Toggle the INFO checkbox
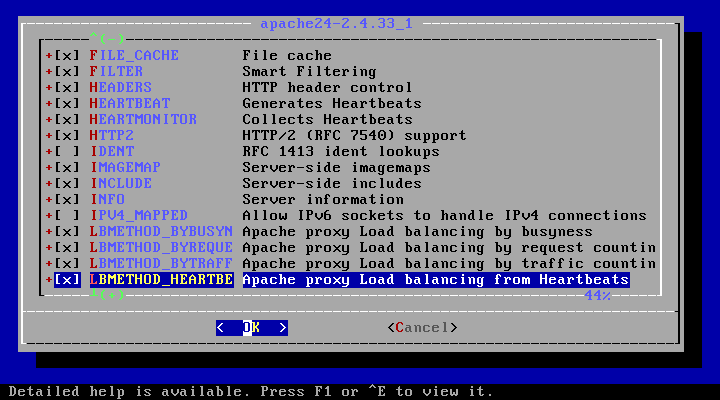 (x=67, y=200)
